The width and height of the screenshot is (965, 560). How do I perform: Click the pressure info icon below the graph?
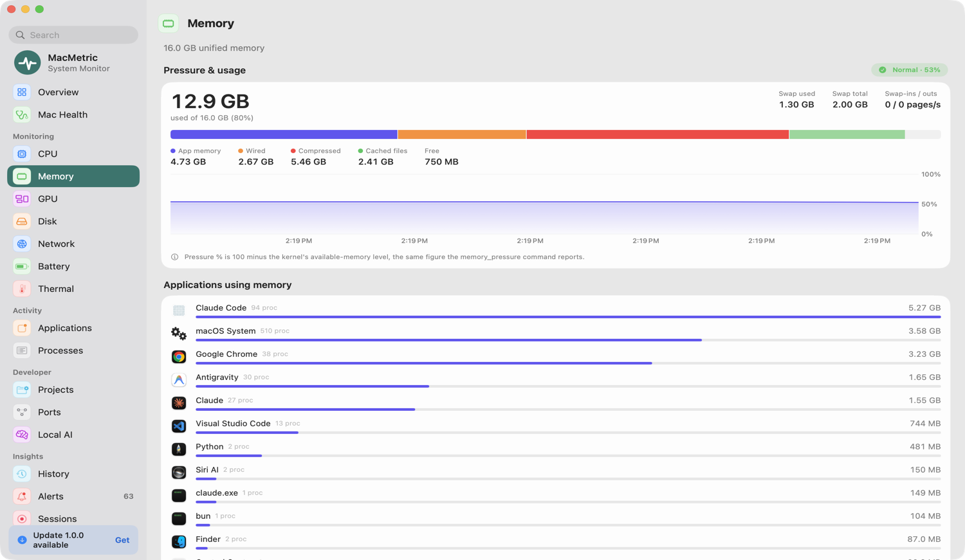click(x=174, y=257)
